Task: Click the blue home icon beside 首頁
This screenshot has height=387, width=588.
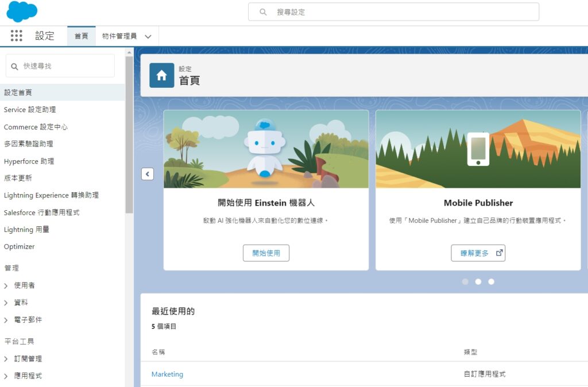Action: [x=161, y=76]
